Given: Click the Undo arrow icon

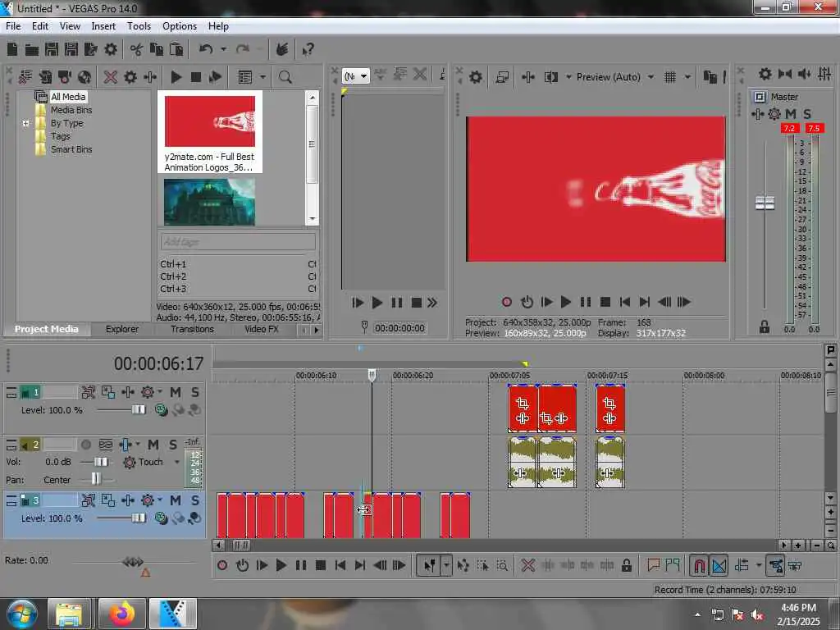Looking at the screenshot, I should coord(205,50).
